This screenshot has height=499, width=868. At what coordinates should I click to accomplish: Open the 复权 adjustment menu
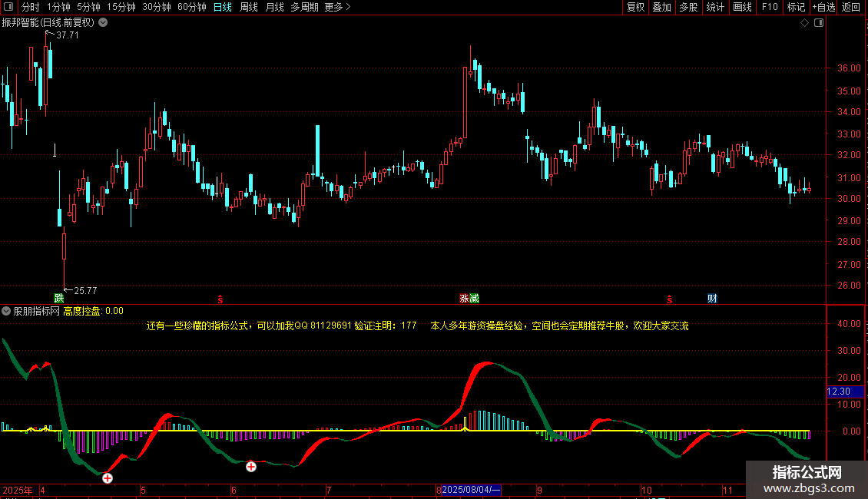(635, 7)
